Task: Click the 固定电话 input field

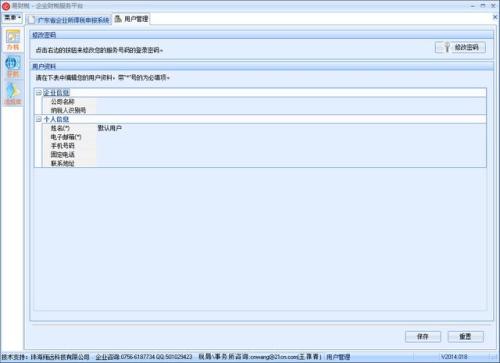Action: tap(291, 155)
